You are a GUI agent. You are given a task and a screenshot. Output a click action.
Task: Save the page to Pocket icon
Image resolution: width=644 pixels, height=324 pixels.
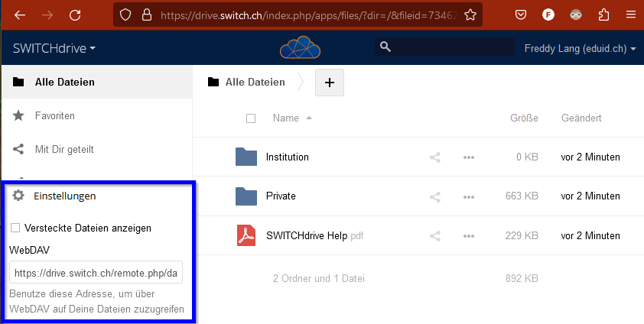click(x=521, y=15)
